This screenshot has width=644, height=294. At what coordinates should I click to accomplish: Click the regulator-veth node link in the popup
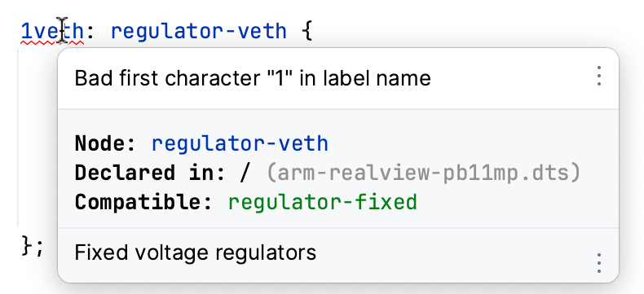coord(240,144)
